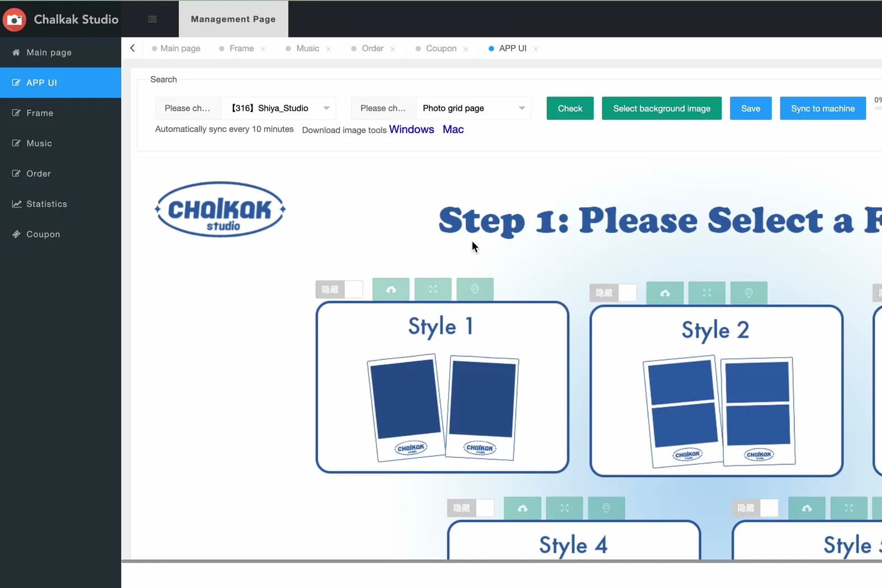Close the Order tab
This screenshot has width=882, height=588.
pos(392,49)
